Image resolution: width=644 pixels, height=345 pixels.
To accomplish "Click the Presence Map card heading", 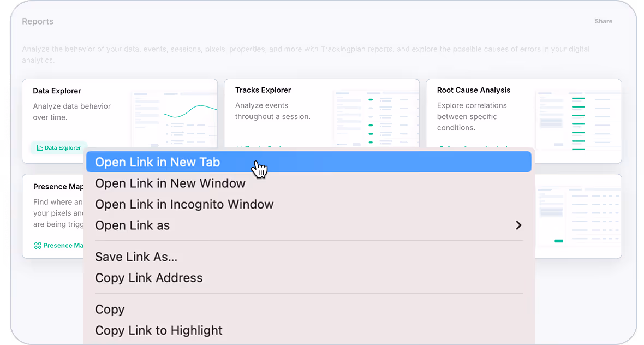I will coord(58,187).
